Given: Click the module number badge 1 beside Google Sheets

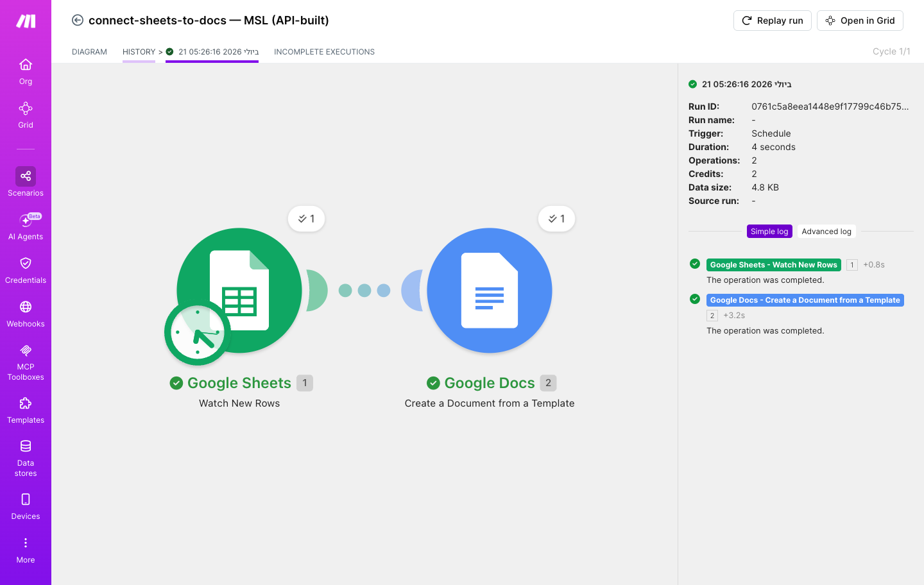Looking at the screenshot, I should coord(305,383).
